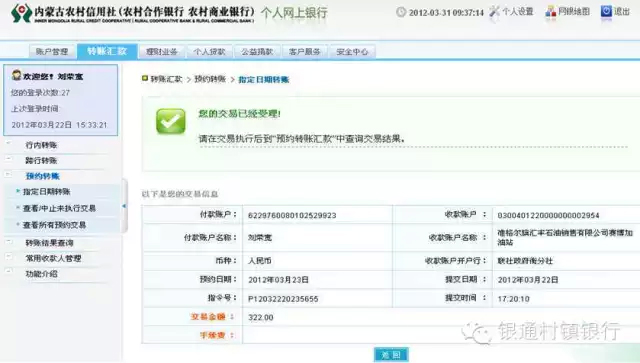Click submit time 17:20:10
640x363 pixels.
click(x=513, y=299)
